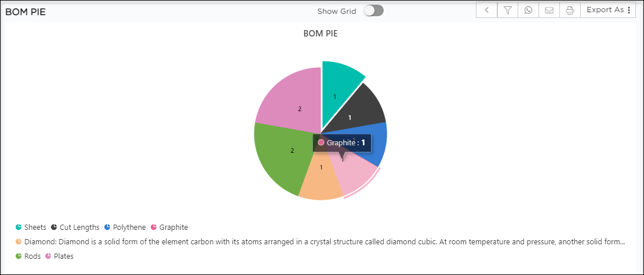Toggle Sheets legend entry
644x275 pixels.
pos(31,227)
